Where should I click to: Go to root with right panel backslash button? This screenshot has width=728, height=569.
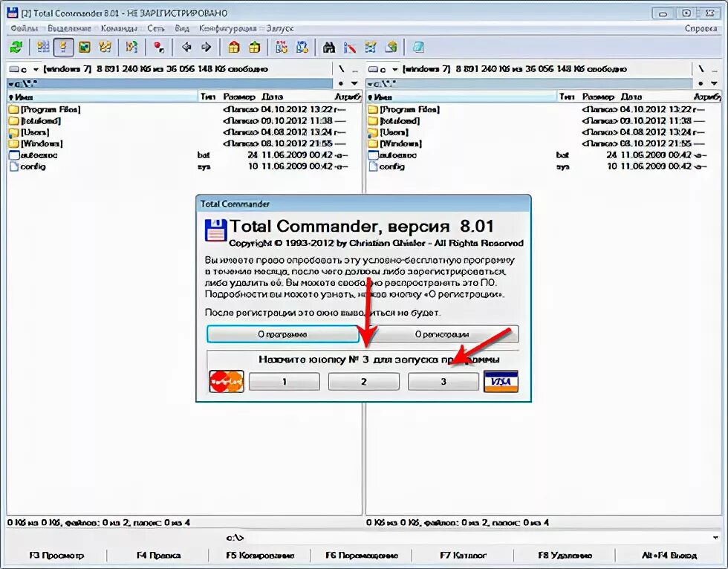tap(701, 69)
